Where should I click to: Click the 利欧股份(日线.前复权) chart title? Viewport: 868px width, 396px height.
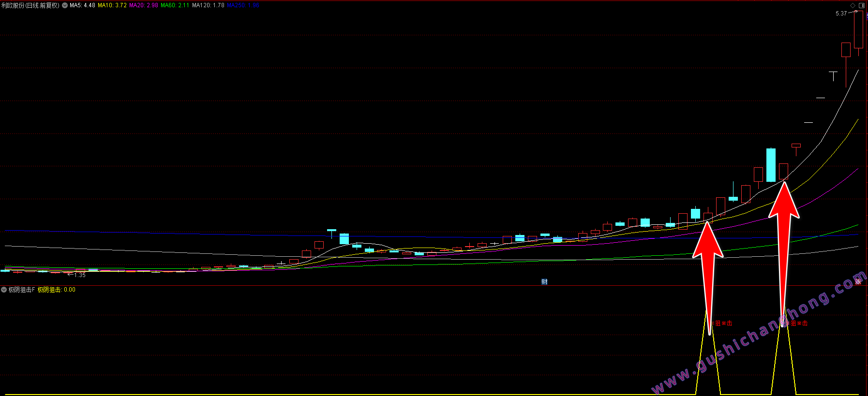30,5
